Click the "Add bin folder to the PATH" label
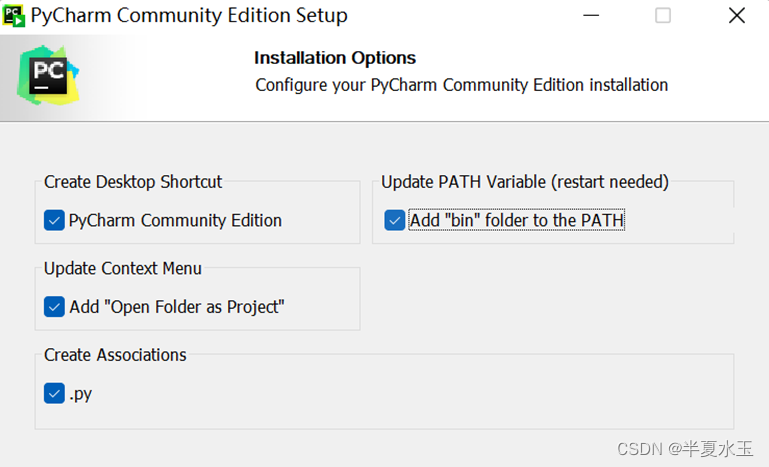 point(516,220)
